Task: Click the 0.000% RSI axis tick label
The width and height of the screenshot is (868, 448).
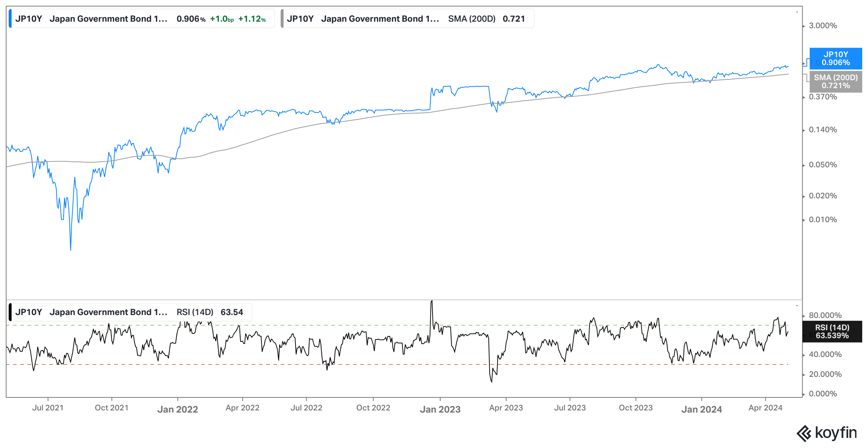Action: pyautogui.click(x=823, y=394)
